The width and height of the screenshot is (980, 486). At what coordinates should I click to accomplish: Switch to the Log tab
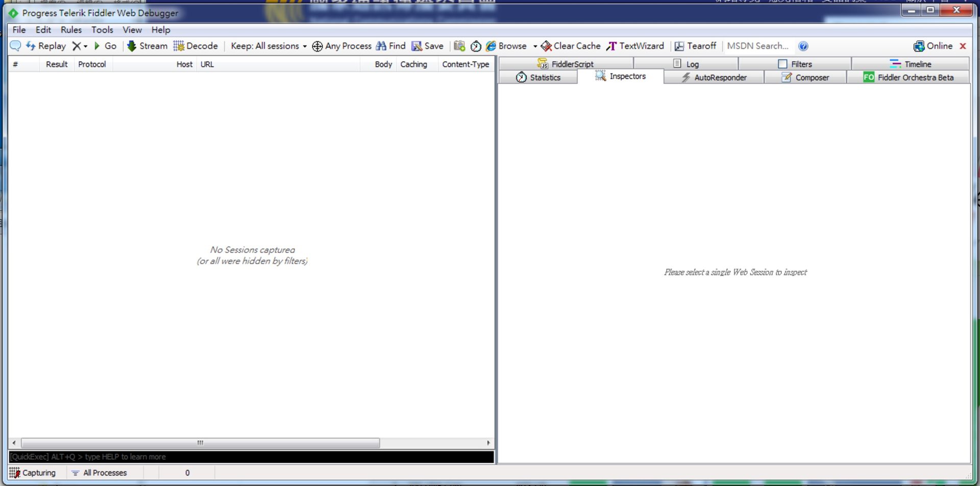pyautogui.click(x=686, y=64)
